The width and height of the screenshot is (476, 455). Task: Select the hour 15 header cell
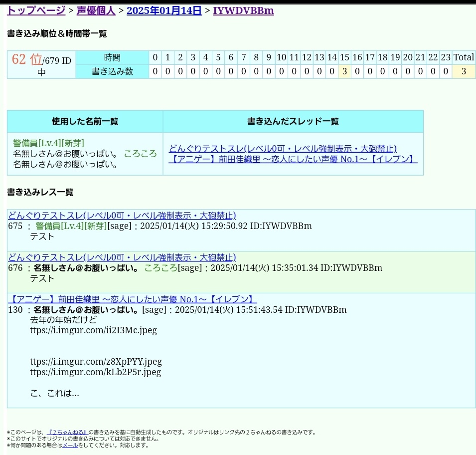click(x=344, y=57)
